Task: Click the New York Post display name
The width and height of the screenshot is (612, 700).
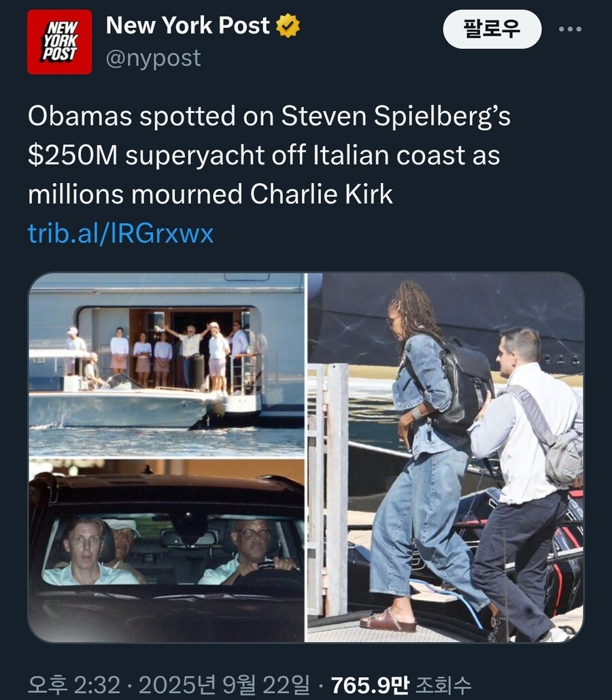Action: coord(188,25)
